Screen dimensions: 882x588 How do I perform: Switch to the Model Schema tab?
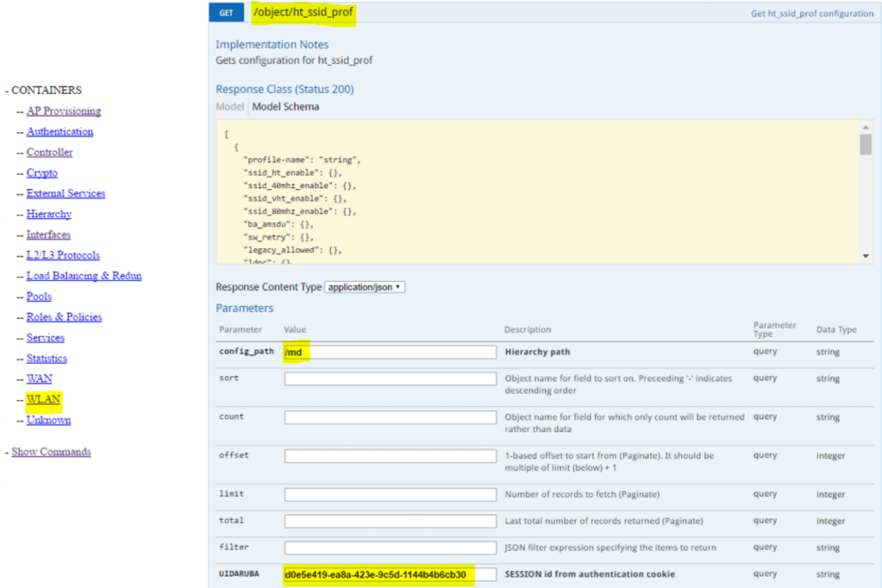coord(285,107)
